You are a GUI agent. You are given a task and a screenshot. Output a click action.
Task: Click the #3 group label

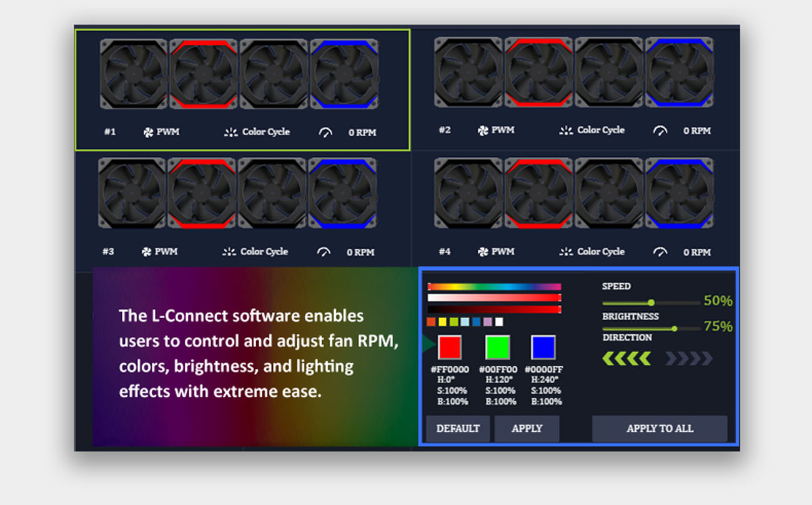[x=108, y=252]
